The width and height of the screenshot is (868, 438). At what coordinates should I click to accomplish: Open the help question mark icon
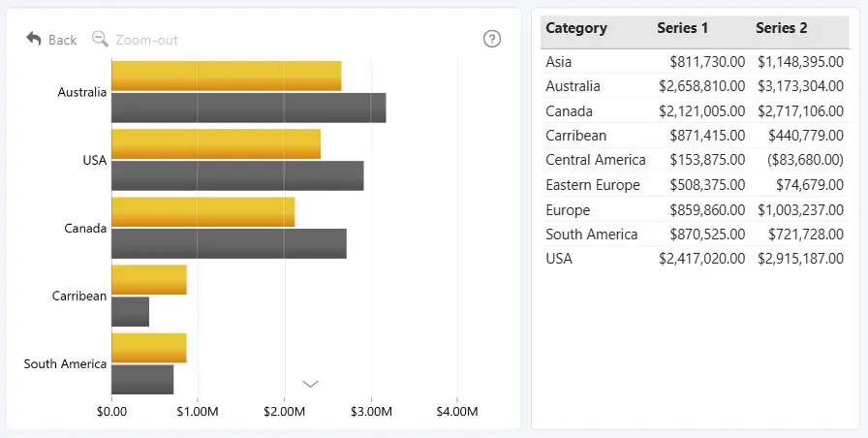point(492,39)
